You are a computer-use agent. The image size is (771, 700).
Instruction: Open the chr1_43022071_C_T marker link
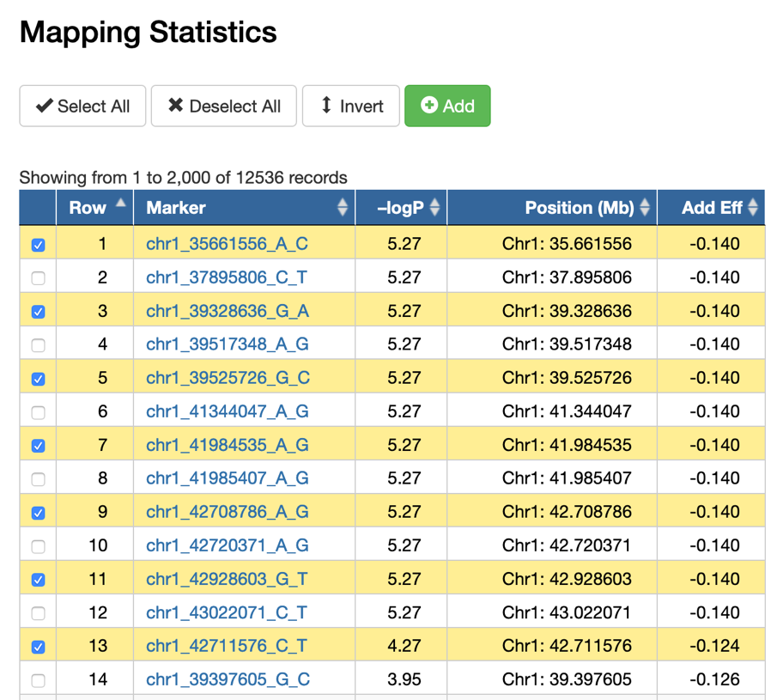pyautogui.click(x=227, y=612)
